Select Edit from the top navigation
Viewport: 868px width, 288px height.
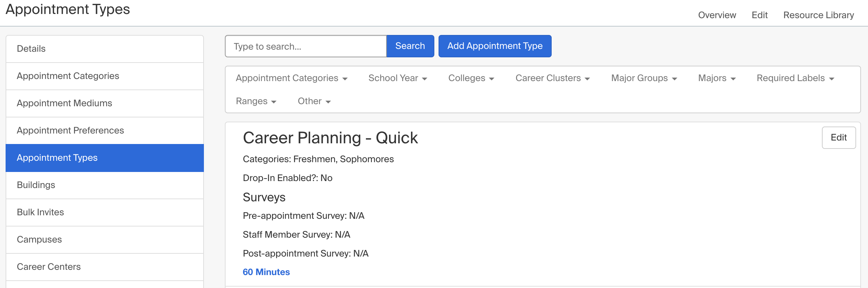click(759, 15)
